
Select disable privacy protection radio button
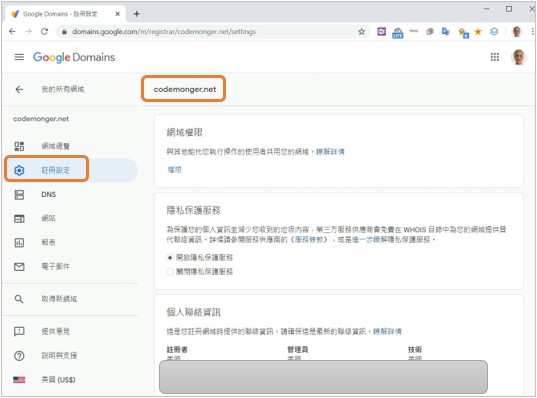click(170, 272)
